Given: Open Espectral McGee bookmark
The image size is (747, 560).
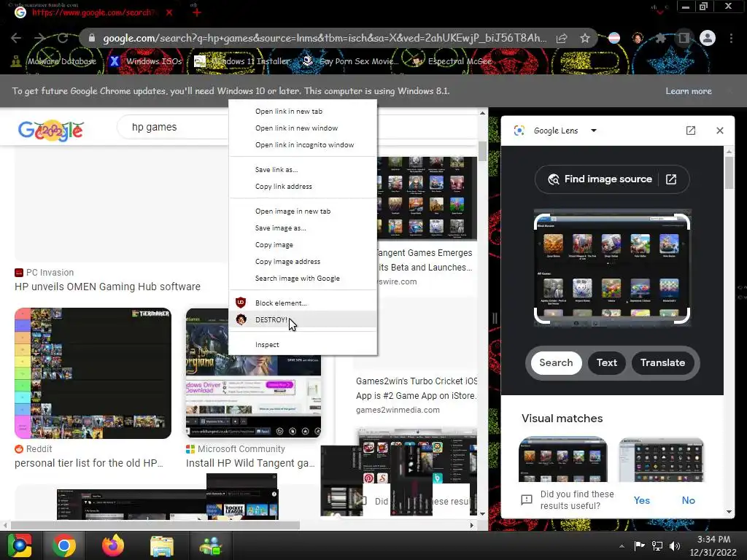Looking at the screenshot, I should [452, 61].
